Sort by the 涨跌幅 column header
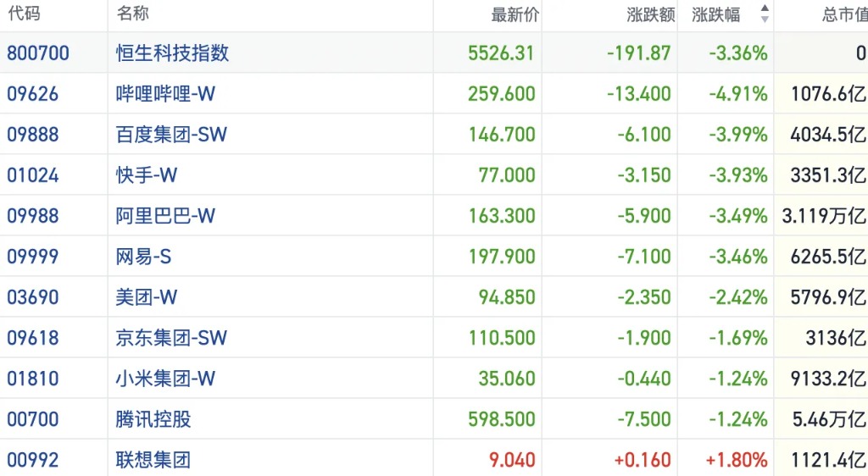 tap(716, 14)
